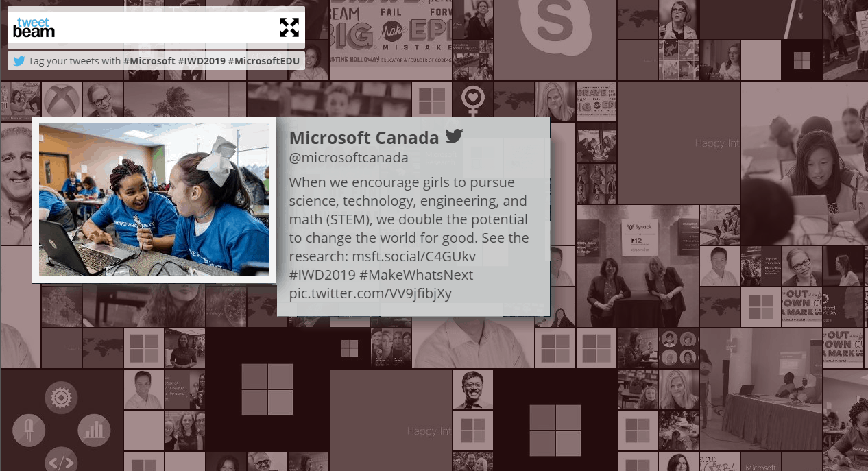
Task: Click the #MicrosoftEDU hashtag in the tag bar
Action: 263,61
